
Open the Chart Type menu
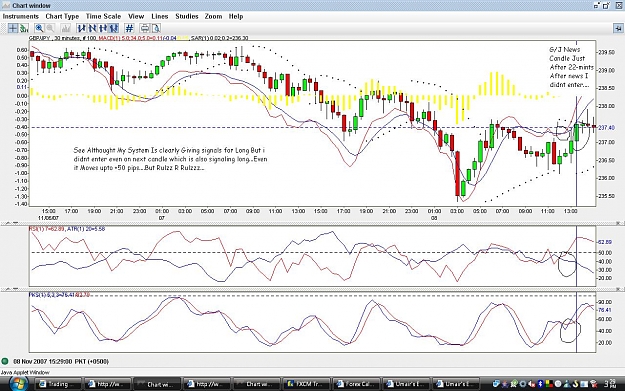(62, 16)
